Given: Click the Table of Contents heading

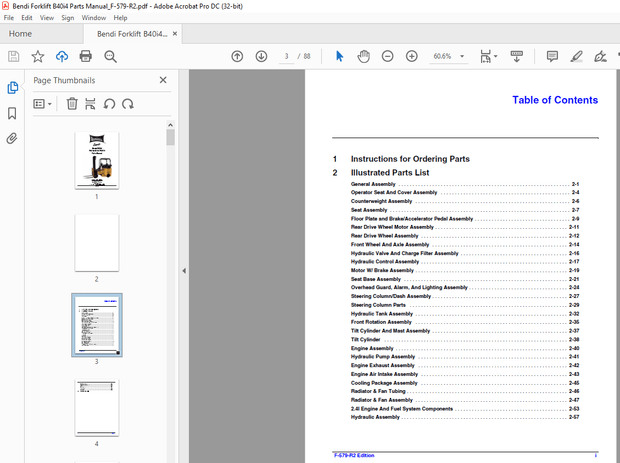Looking at the screenshot, I should click(x=555, y=100).
